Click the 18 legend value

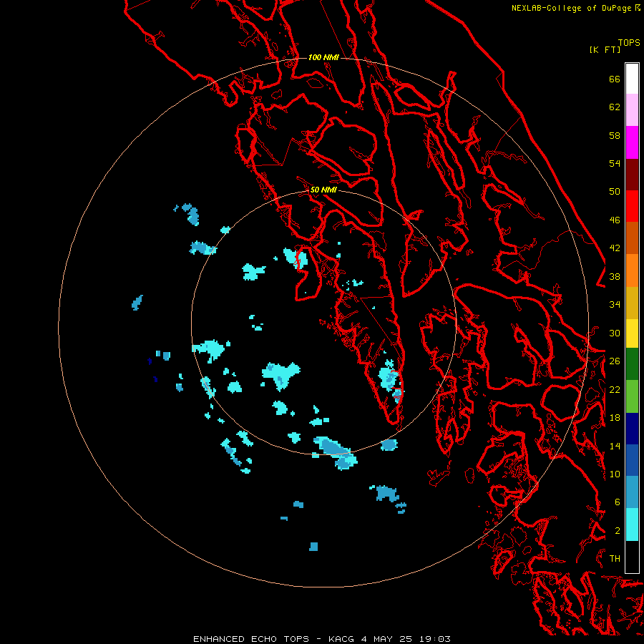615,418
